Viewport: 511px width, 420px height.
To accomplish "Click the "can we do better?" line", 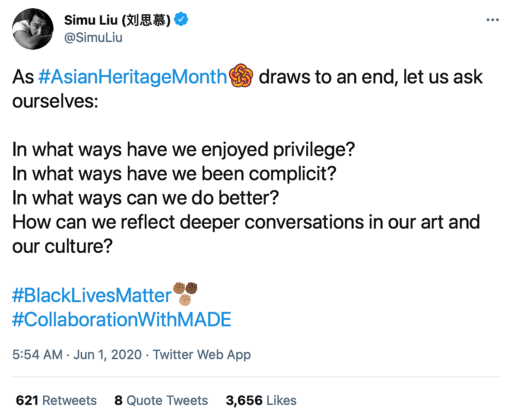I will (146, 198).
